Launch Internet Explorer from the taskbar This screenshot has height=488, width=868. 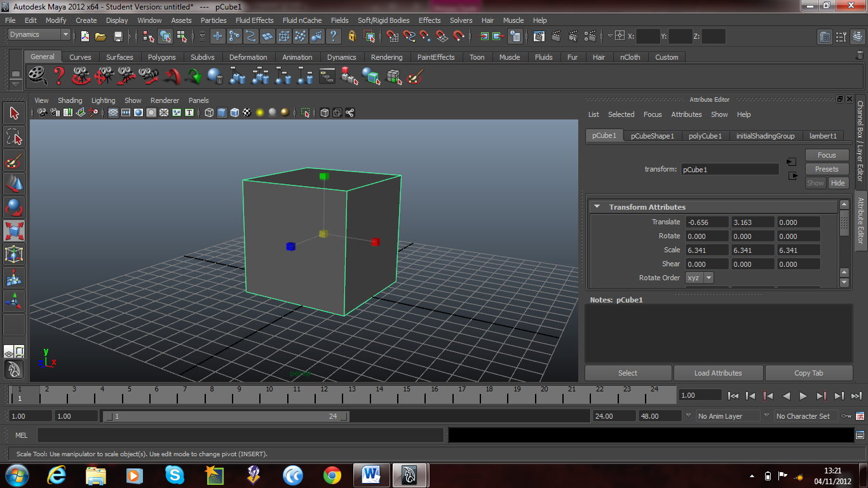pos(56,475)
